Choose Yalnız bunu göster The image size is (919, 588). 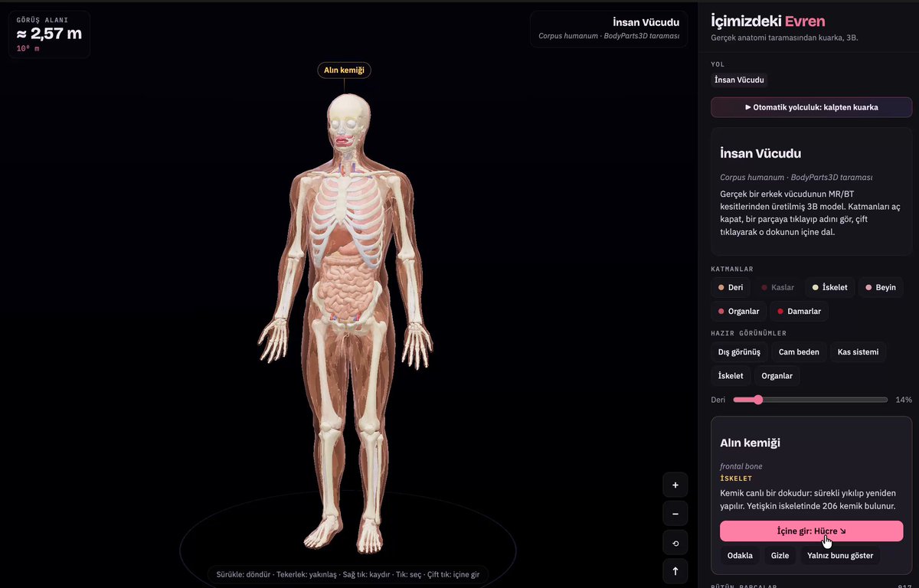click(x=840, y=556)
